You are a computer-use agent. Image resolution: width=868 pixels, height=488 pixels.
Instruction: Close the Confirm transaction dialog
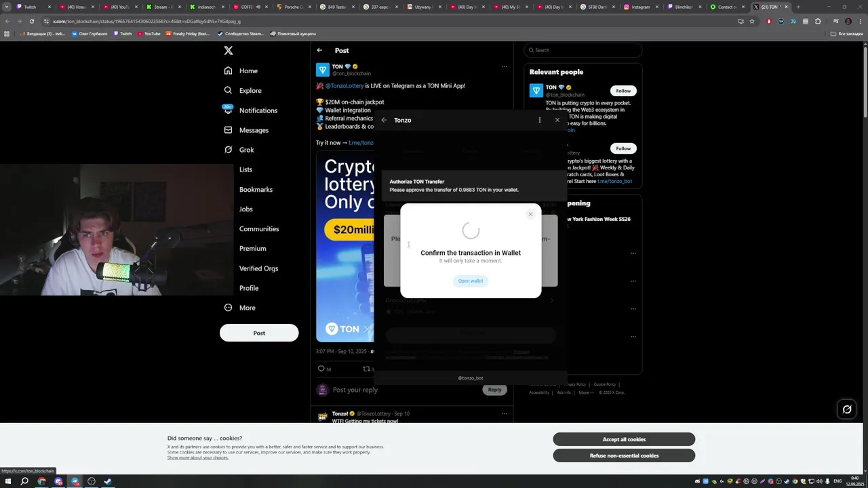point(530,214)
